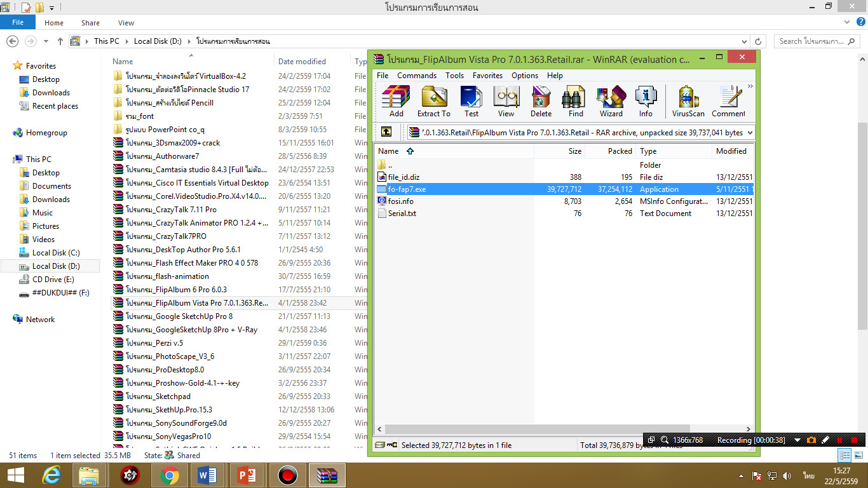The width and height of the screenshot is (868, 488).
Task: Switch to Explorer View ribbon tab
Action: pyautogui.click(x=126, y=23)
